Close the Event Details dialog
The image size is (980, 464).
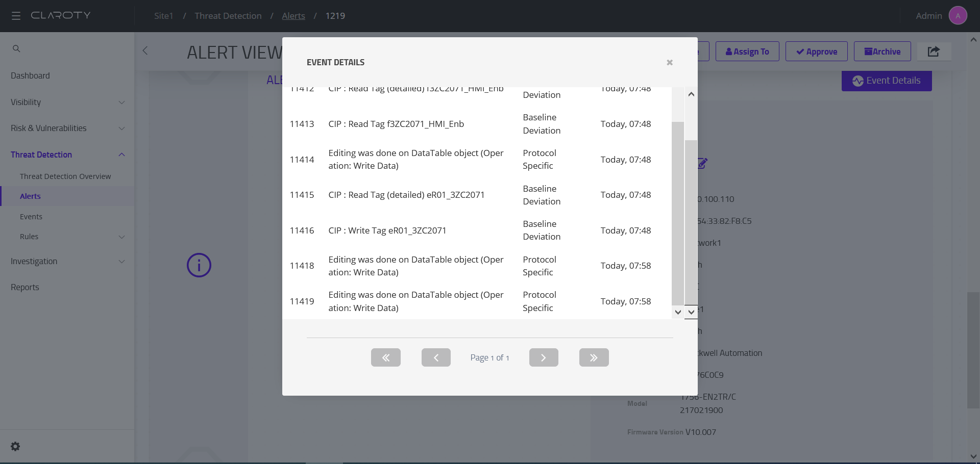(670, 62)
